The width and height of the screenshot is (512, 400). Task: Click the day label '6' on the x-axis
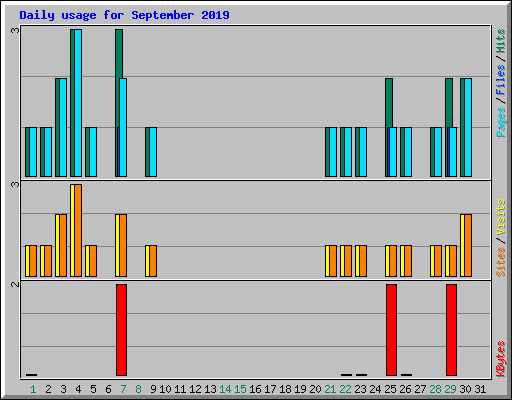(108, 389)
